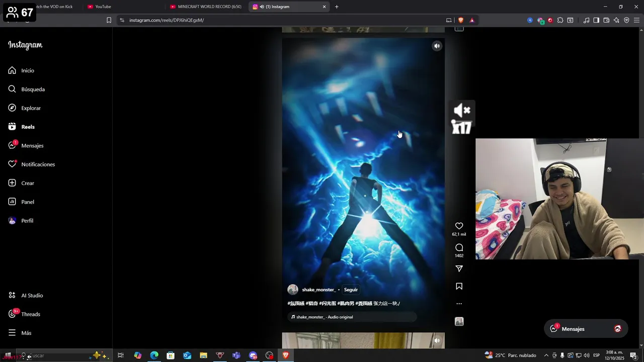This screenshot has width=644, height=362.
Task: Toggle audio on the next reel below
Action: 437,340
